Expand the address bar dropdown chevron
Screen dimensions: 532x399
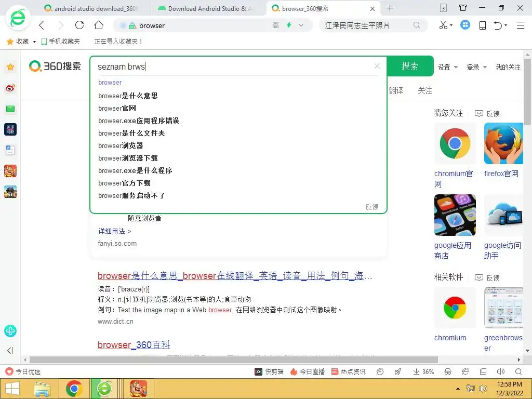[301, 25]
